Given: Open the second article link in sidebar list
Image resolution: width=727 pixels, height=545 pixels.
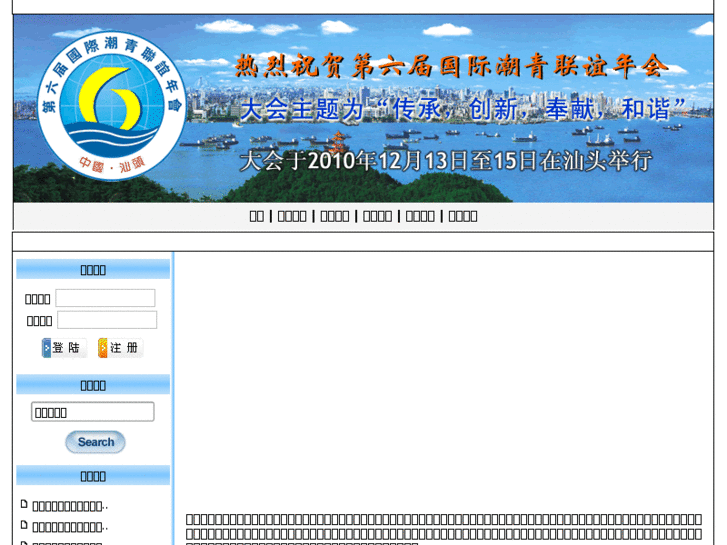Looking at the screenshot, I should (70, 527).
